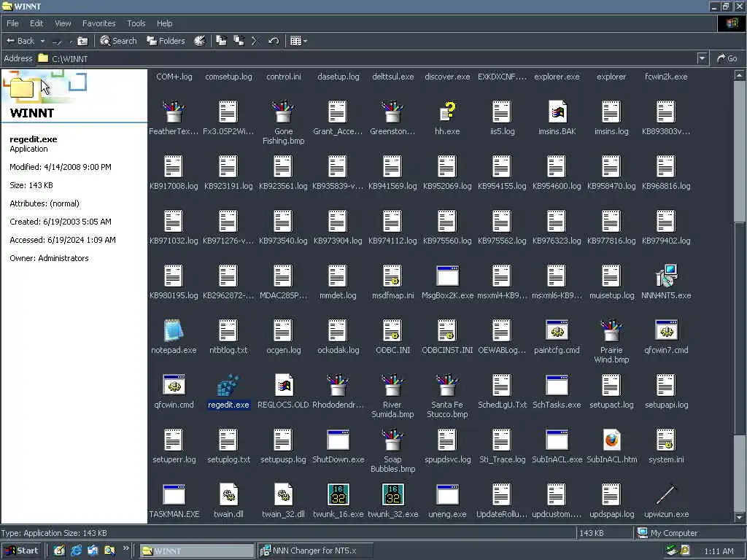Select the Prairie Wind.bmp icon
This screenshot has height=560, width=747.
[611, 330]
